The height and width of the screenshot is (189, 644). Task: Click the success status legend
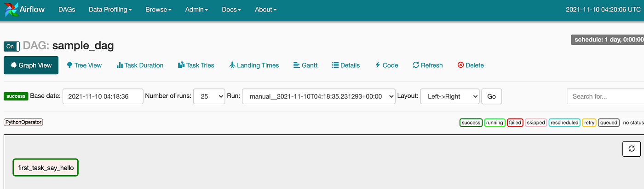pyautogui.click(x=471, y=123)
